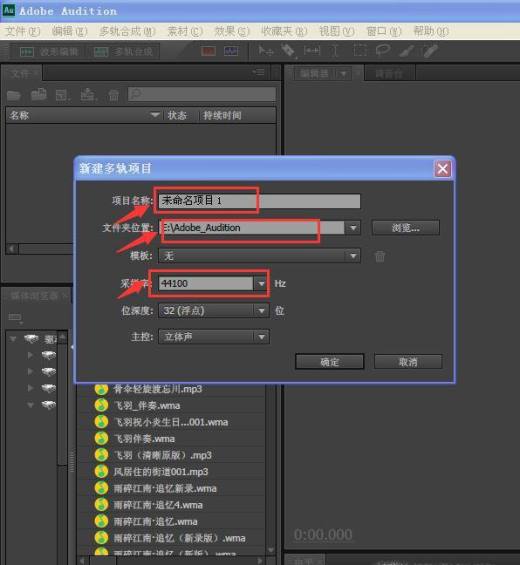Click the Adobe Audition Au title bar icon
520x565 pixels.
9,10
